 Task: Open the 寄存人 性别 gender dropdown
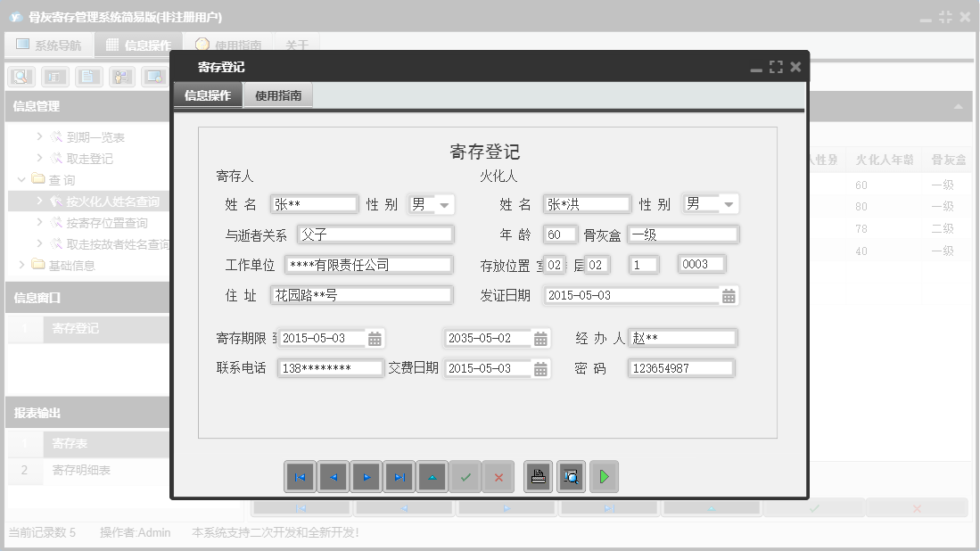[446, 204]
